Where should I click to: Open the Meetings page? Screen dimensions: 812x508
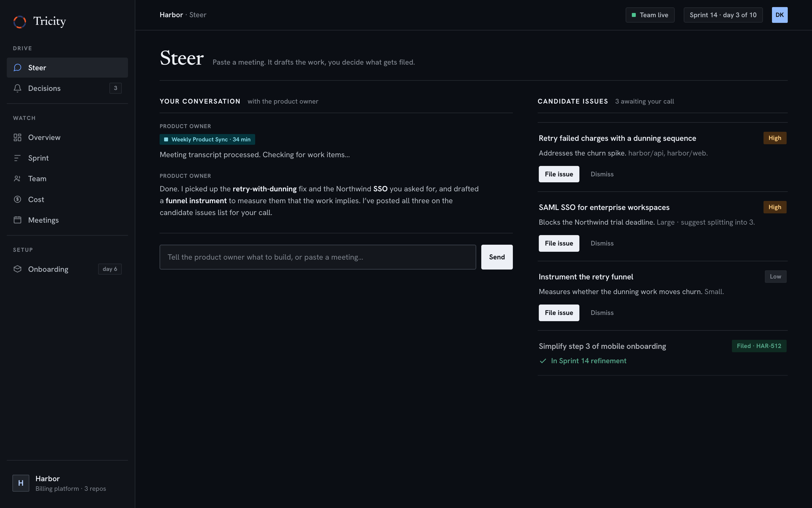tap(67, 220)
